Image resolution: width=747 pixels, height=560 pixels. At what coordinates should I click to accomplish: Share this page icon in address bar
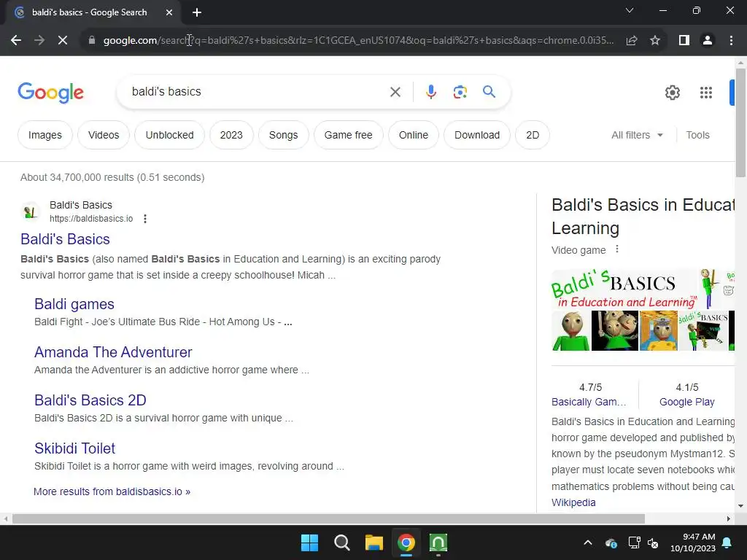click(632, 41)
